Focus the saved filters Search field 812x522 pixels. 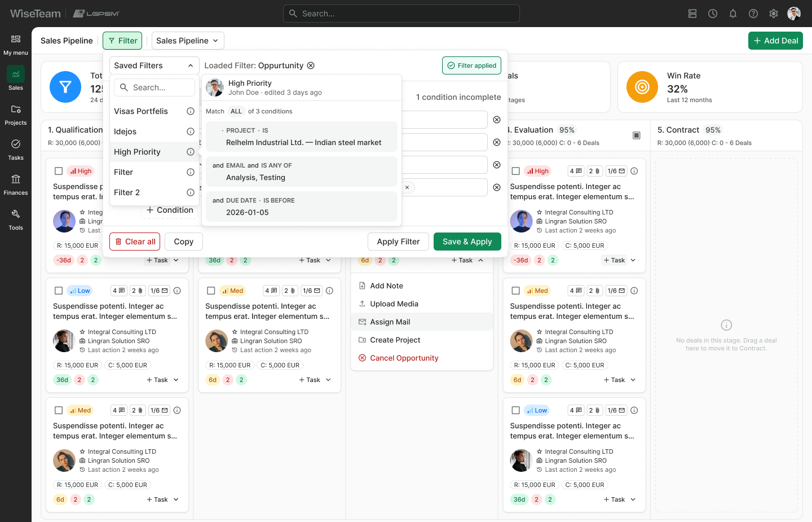[155, 87]
